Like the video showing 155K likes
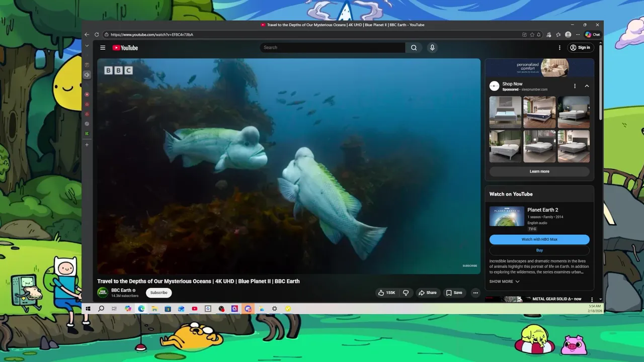Viewport: 644px width, 362px height. [x=387, y=293]
